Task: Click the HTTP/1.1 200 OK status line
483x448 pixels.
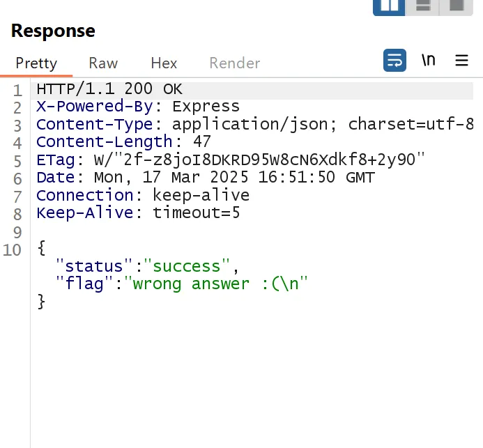Action: point(109,89)
